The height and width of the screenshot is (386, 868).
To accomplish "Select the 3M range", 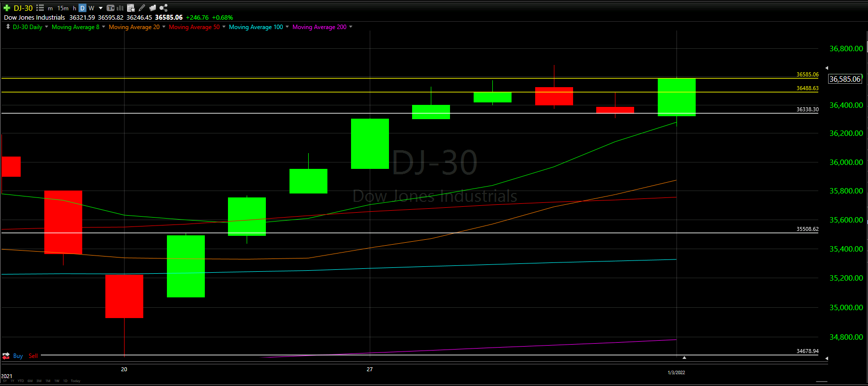I will [39, 381].
